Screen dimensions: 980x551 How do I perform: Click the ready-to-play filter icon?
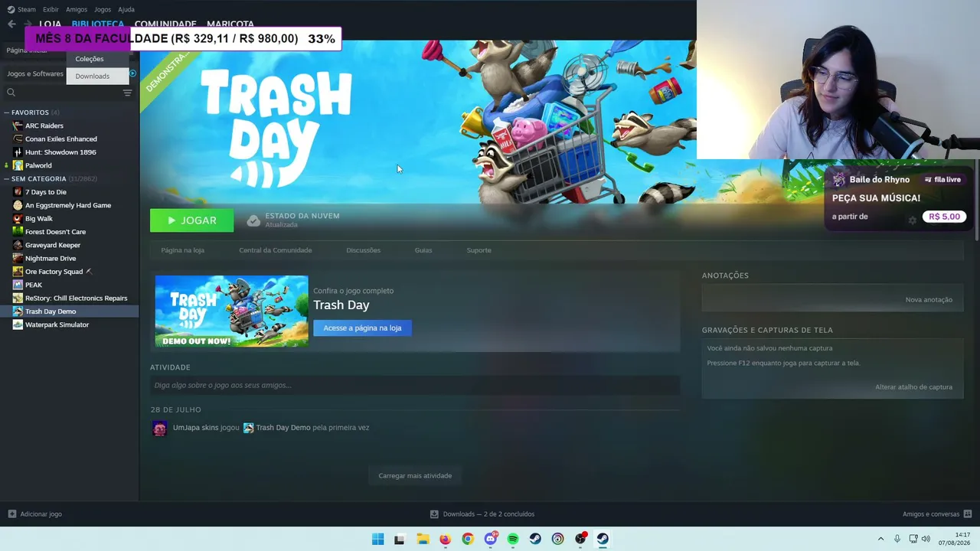[132, 73]
